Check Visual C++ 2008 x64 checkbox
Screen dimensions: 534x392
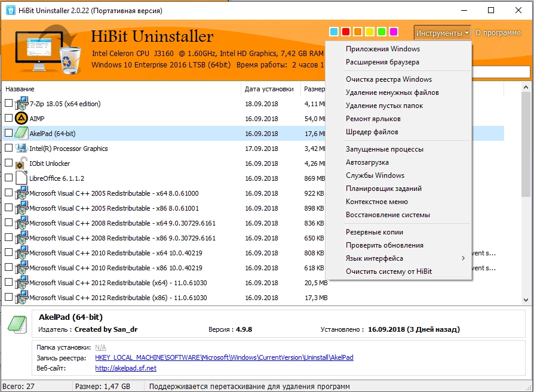click(x=9, y=223)
